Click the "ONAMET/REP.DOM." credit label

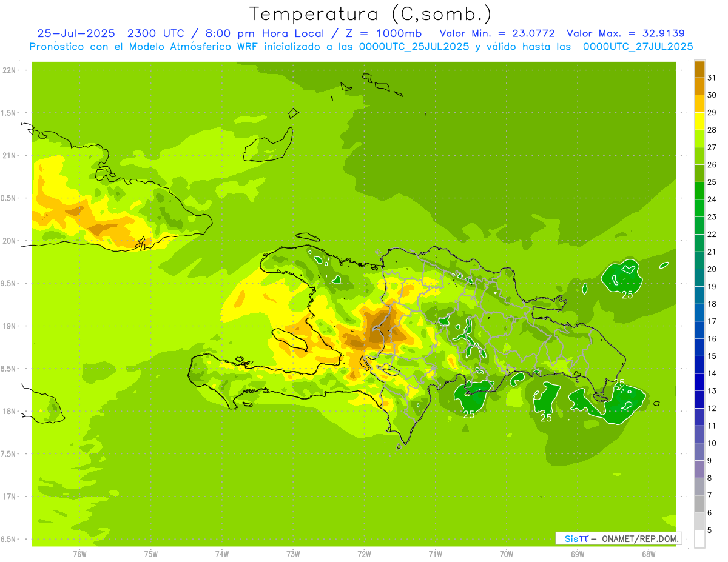click(639, 538)
